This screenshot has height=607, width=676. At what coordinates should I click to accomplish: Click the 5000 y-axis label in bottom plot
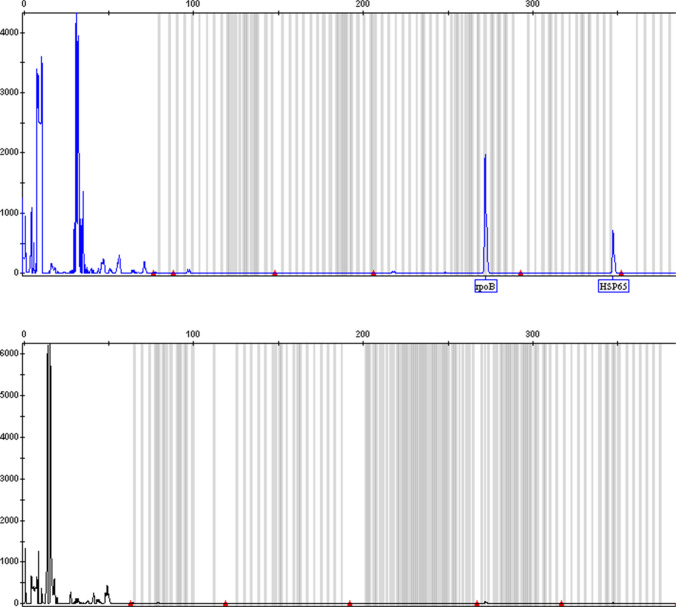9,395
